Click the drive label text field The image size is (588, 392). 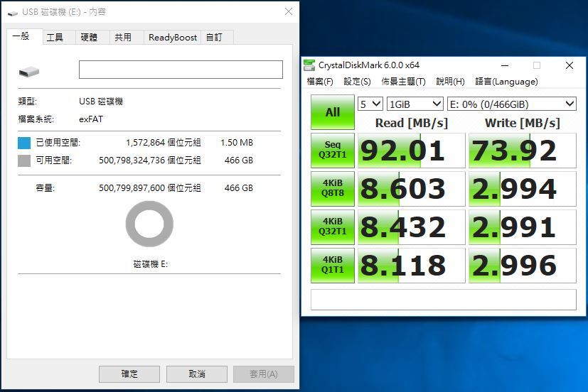[x=181, y=70]
